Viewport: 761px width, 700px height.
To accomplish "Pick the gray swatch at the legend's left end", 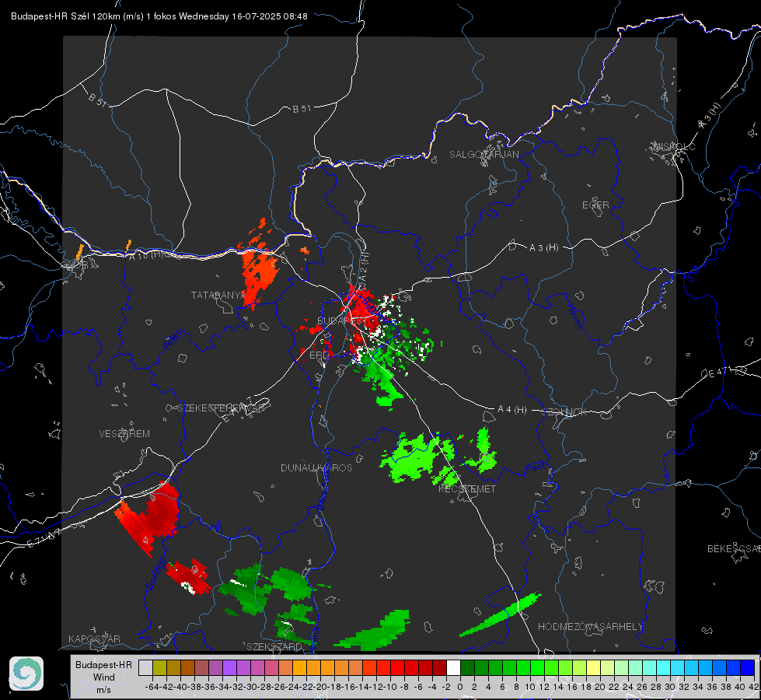I will click(145, 667).
